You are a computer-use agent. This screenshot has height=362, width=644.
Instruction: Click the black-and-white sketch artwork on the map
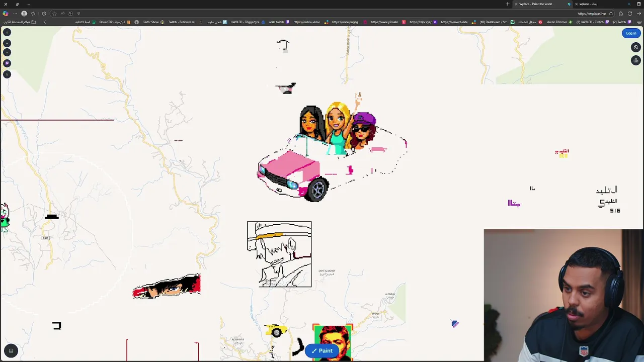click(x=279, y=254)
